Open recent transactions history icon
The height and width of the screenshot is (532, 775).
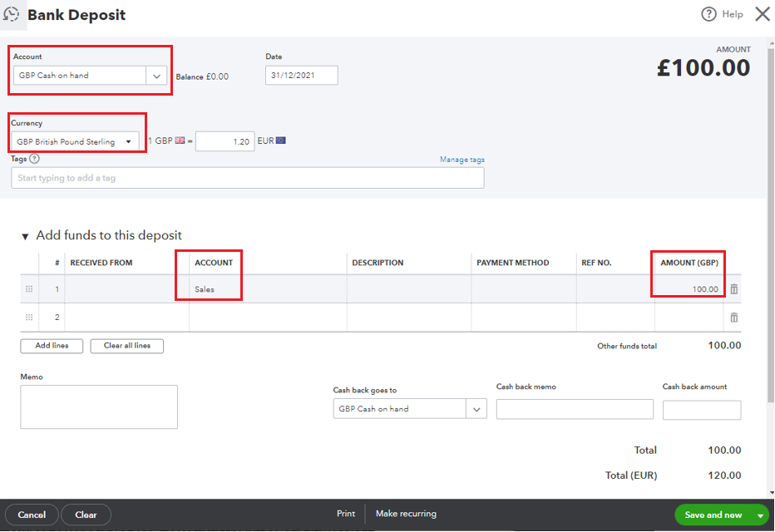coord(11,14)
